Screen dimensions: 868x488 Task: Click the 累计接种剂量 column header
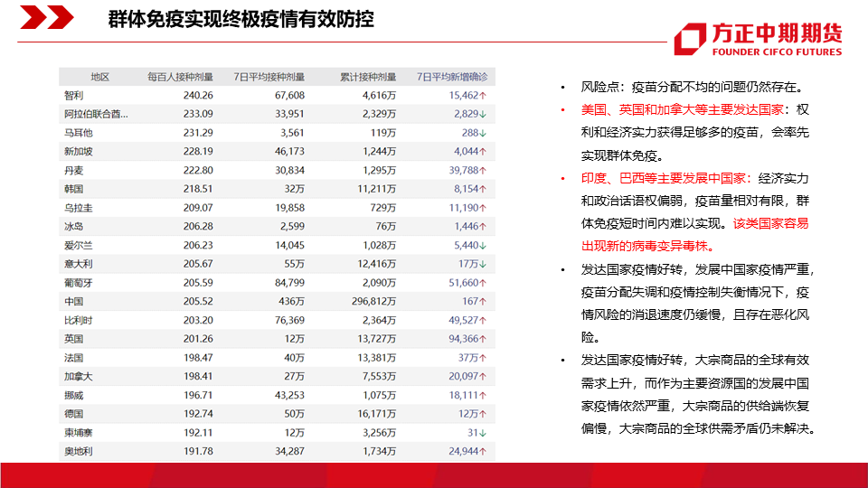[x=368, y=77]
